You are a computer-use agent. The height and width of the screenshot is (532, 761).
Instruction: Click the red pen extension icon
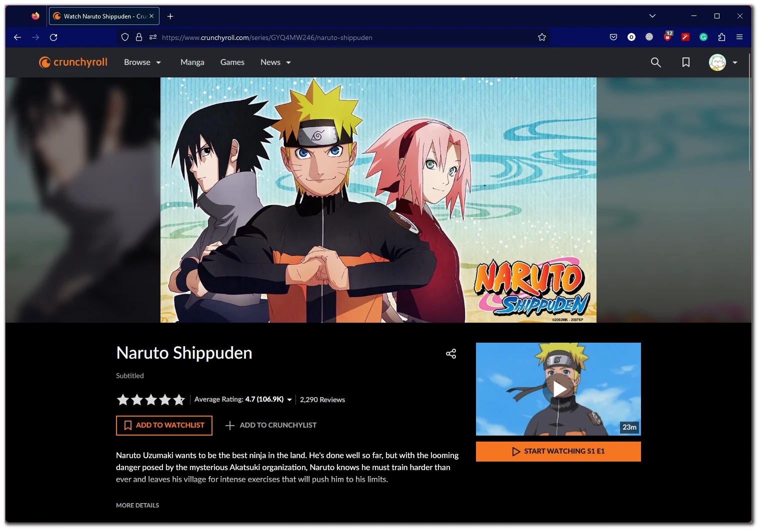tap(685, 37)
